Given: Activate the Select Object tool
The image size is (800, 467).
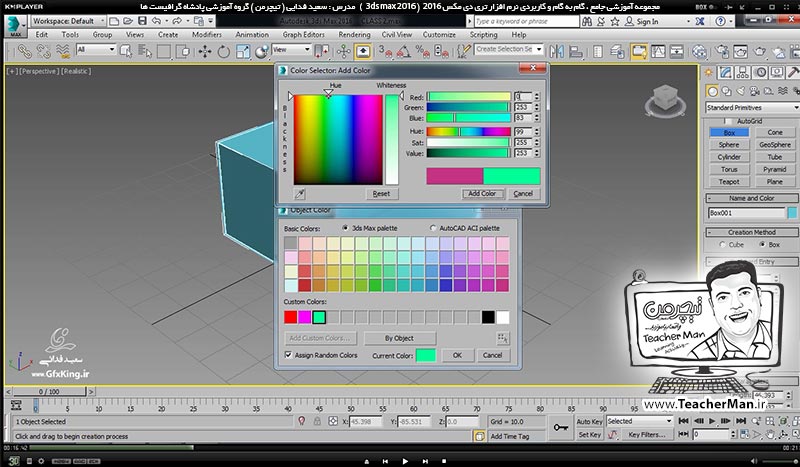Looking at the screenshot, I should 126,51.
